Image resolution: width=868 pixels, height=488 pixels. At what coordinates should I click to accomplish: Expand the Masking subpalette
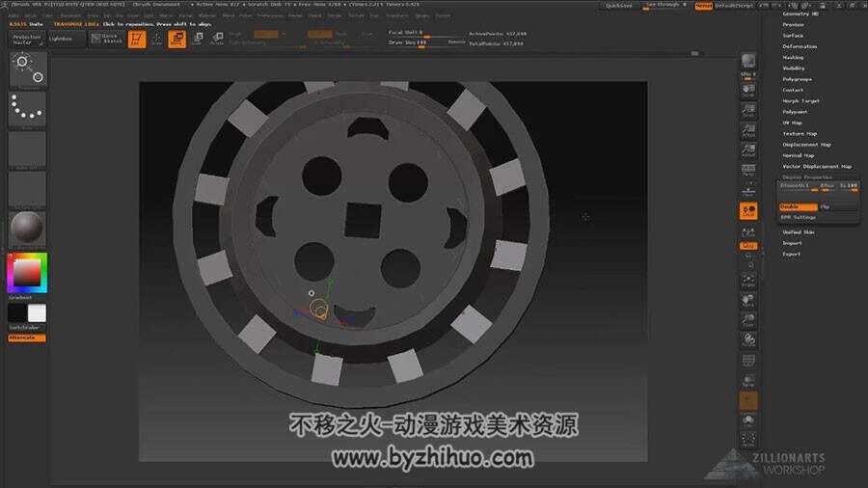click(793, 58)
